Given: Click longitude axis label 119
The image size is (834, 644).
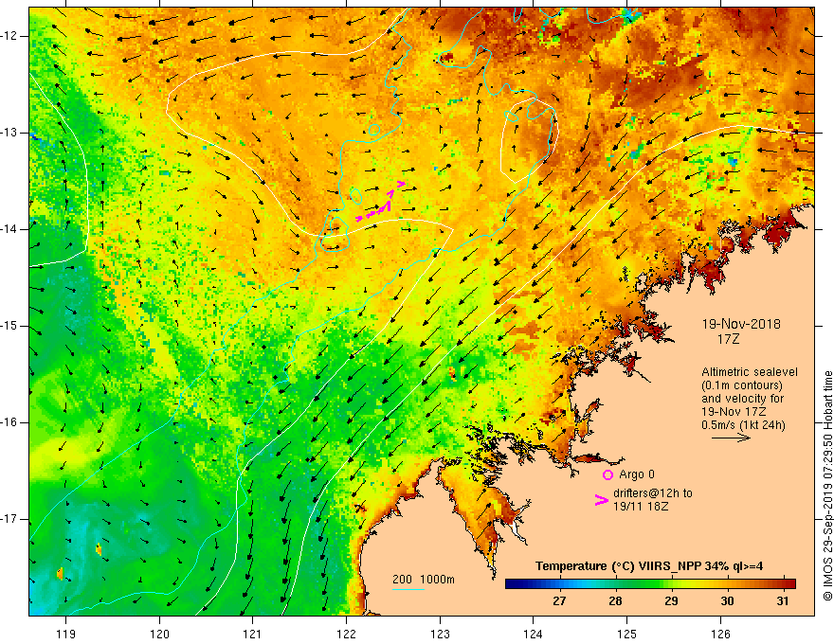Looking at the screenshot, I should (66, 634).
